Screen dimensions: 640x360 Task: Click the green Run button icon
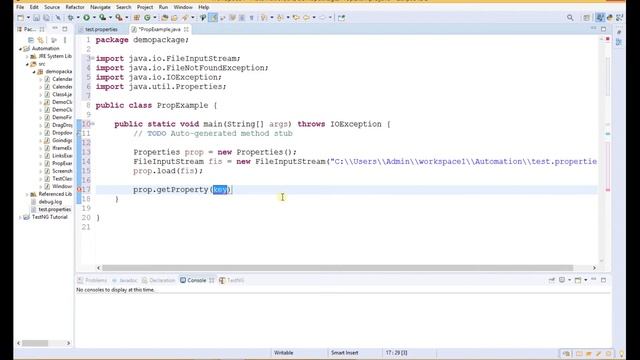(x=87, y=18)
